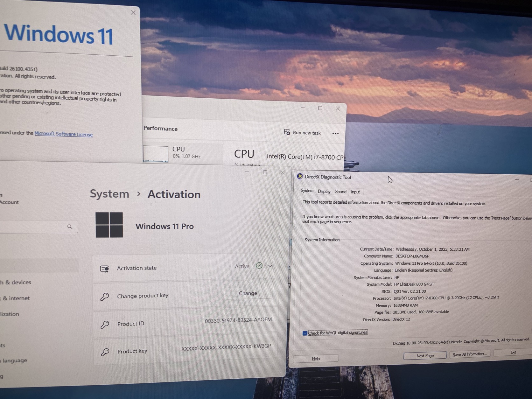This screenshot has height=399, width=532.
Task: Click the Activation state icon
Action: coord(104,269)
